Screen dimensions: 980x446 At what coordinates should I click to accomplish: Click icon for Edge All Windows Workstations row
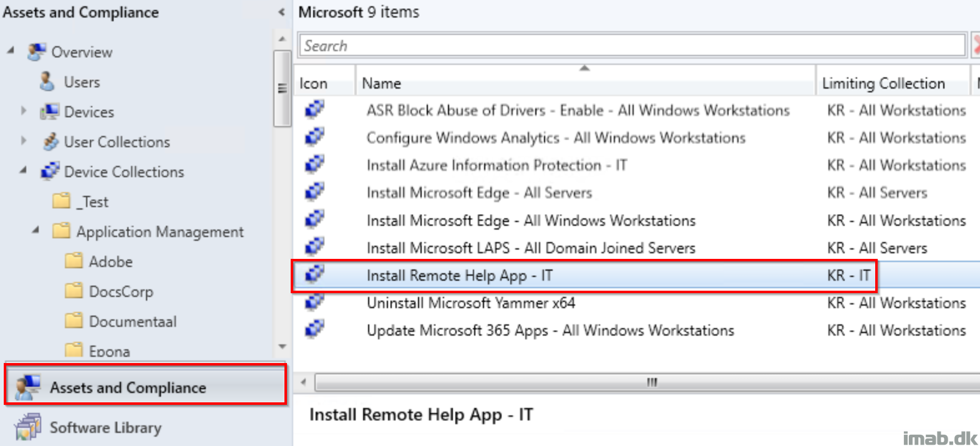pos(314,220)
